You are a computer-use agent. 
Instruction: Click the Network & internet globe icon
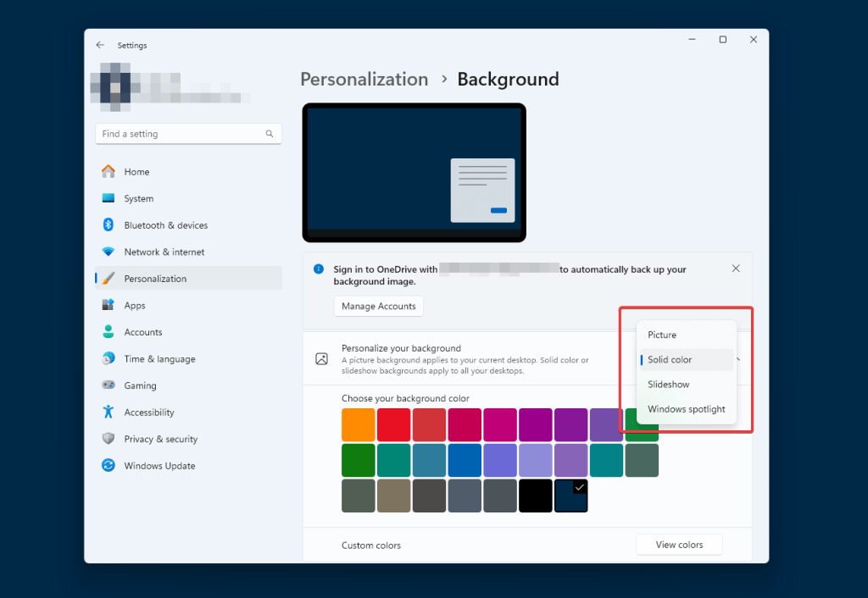[110, 252]
